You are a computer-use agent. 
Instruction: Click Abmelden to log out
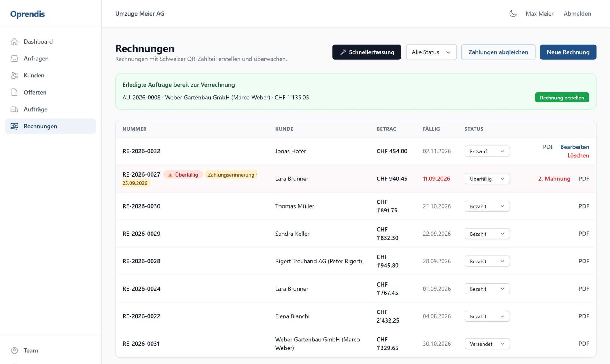click(x=577, y=13)
